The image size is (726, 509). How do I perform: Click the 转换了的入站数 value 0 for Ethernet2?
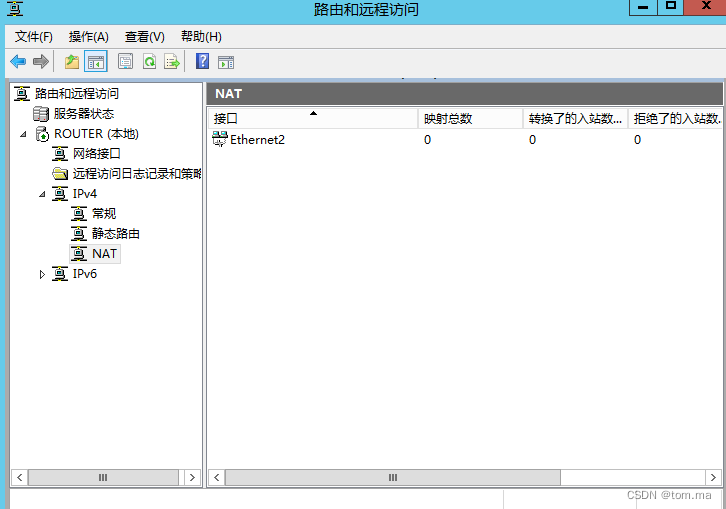coord(532,139)
